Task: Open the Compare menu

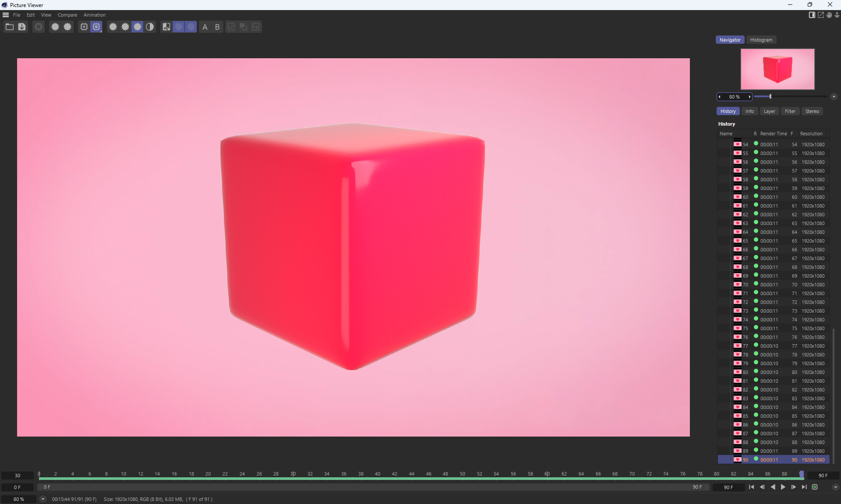Action: click(67, 15)
